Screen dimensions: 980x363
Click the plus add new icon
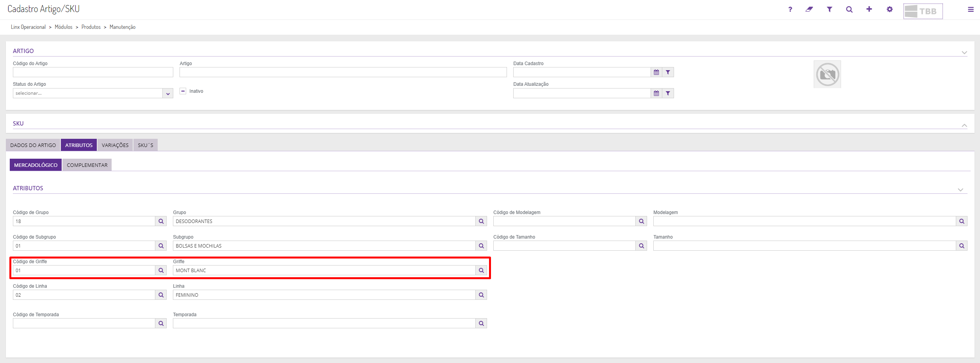click(869, 9)
